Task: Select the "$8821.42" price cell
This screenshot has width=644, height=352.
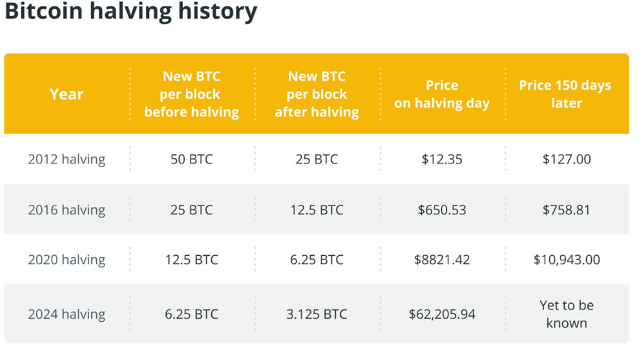Action: point(442,260)
